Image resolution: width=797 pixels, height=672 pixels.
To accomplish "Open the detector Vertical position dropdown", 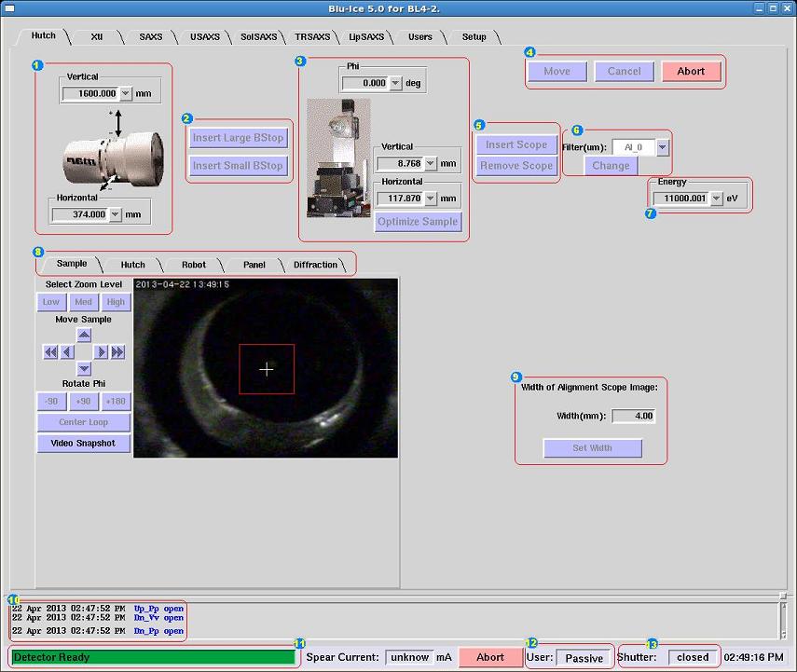I will [126, 93].
